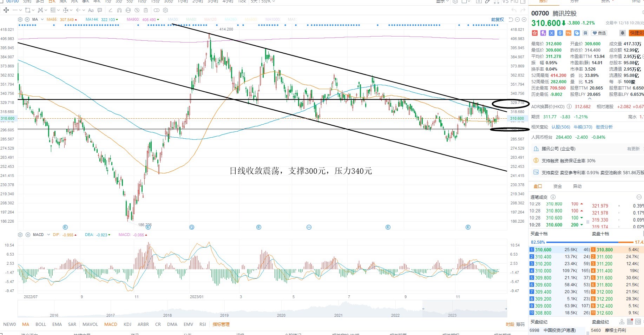Image resolution: width=644 pixels, height=335 pixels.
Task: Open 腾讯公司 企业号 page
Action: pyautogui.click(x=558, y=149)
